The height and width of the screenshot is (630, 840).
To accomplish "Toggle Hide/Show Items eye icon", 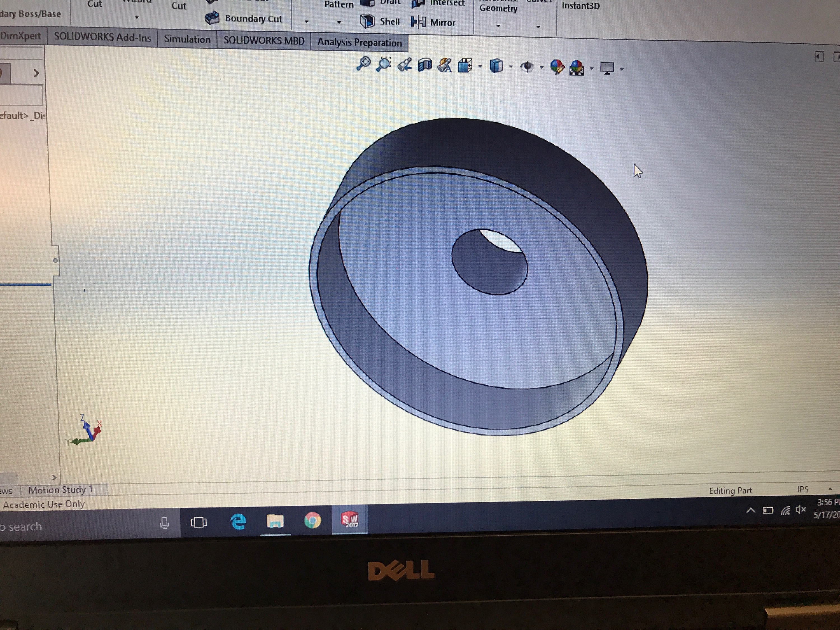I will [527, 67].
